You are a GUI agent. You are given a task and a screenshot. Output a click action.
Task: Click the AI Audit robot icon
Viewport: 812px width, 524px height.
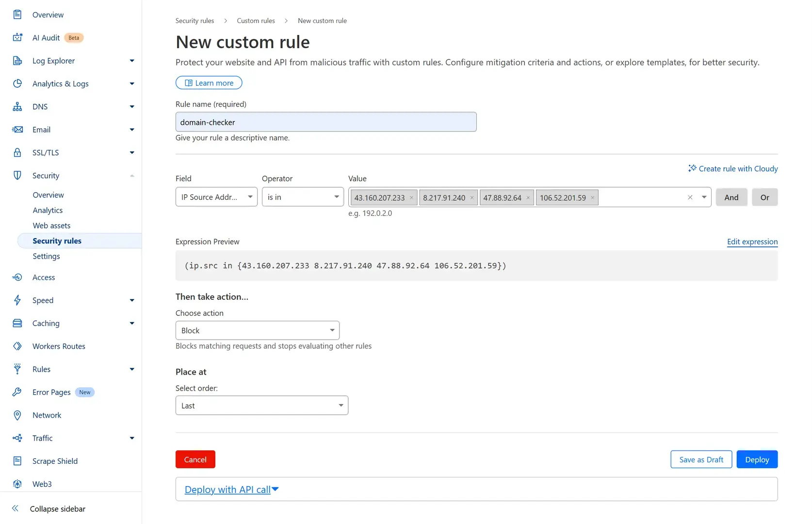(17, 37)
